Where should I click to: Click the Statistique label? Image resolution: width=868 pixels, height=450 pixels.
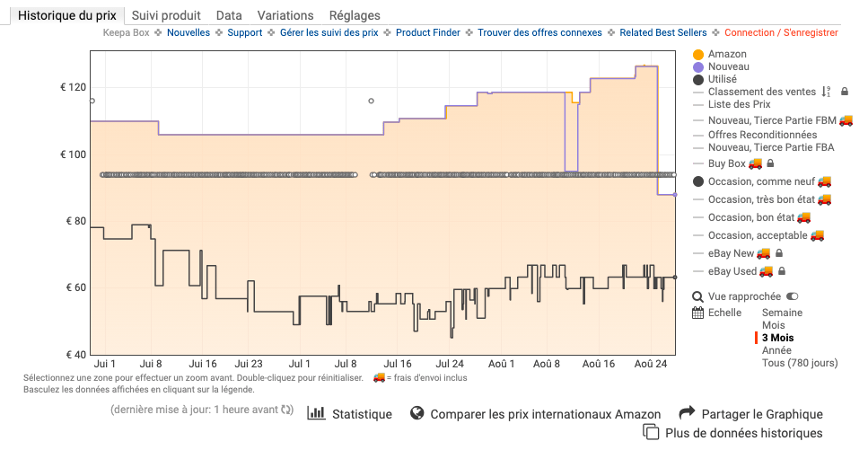coord(362,414)
